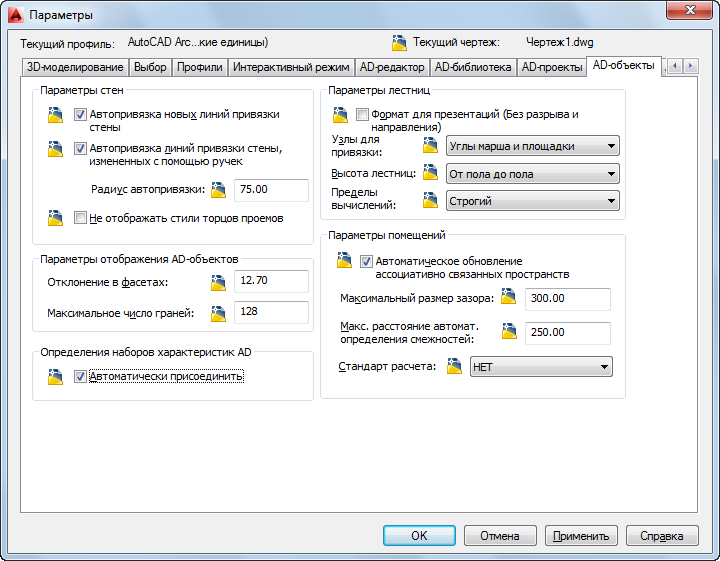Viewport: 720px width, 561px height.
Task: Click Максимальный размер зазора field 300.00
Action: [568, 299]
